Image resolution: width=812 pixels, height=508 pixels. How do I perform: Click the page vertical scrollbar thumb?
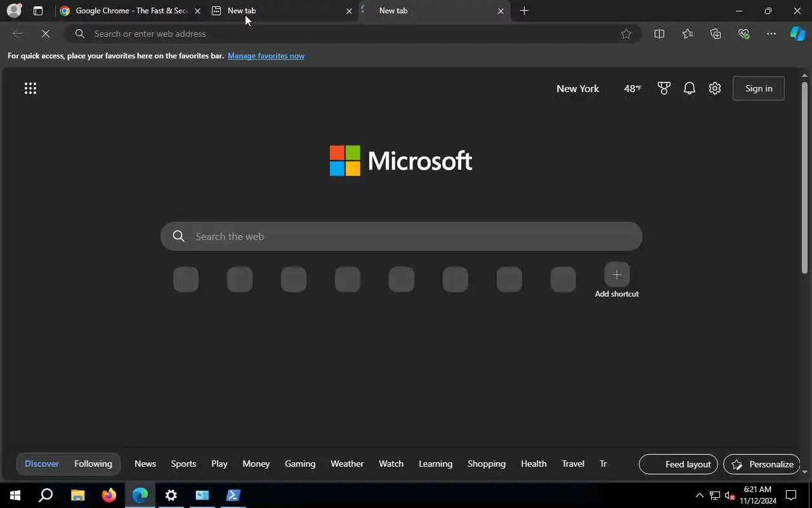pos(804,178)
